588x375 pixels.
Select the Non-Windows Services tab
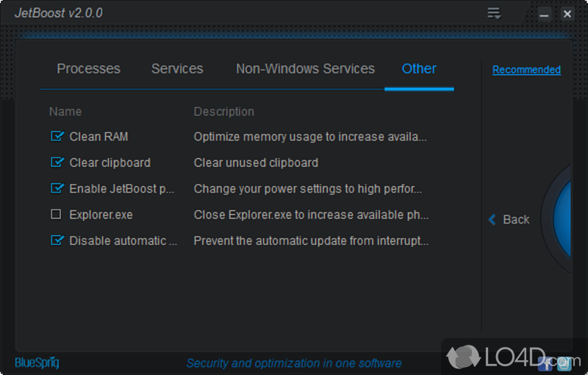pos(305,69)
